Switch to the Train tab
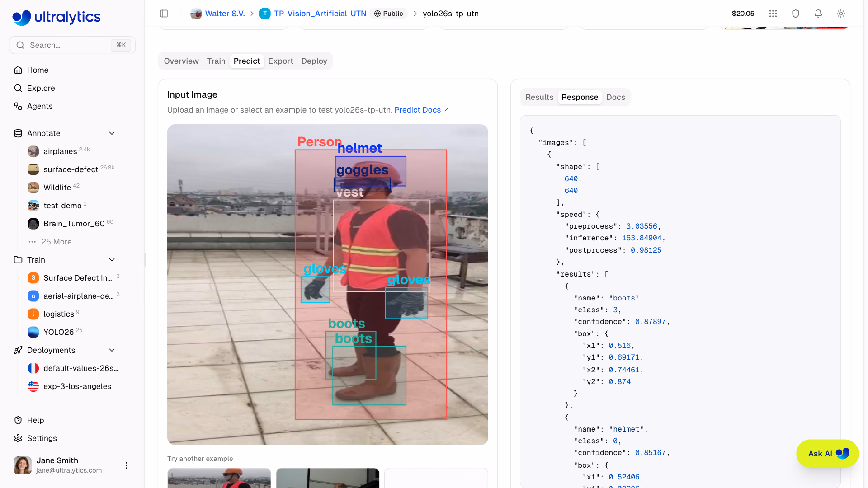The image size is (868, 488). click(216, 61)
